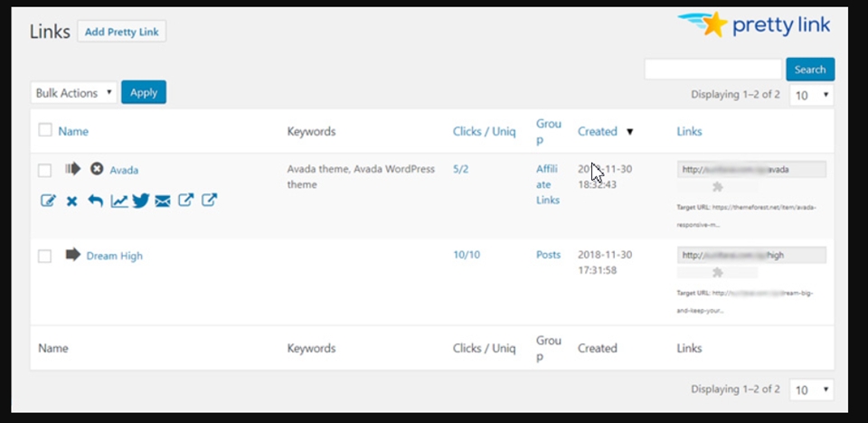Click the last external link icon under Avada
This screenshot has width=868, height=423.
[x=209, y=201]
